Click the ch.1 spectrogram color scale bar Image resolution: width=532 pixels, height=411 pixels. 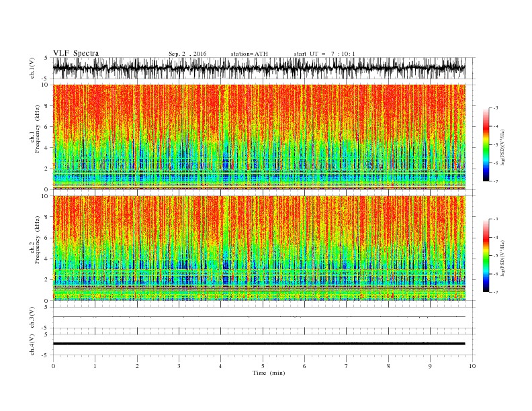(486, 145)
